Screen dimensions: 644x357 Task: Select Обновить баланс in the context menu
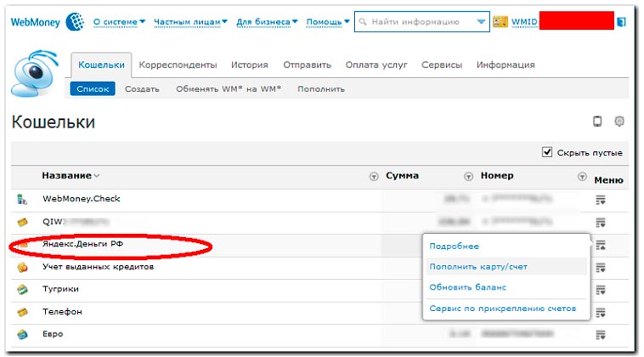coord(468,287)
